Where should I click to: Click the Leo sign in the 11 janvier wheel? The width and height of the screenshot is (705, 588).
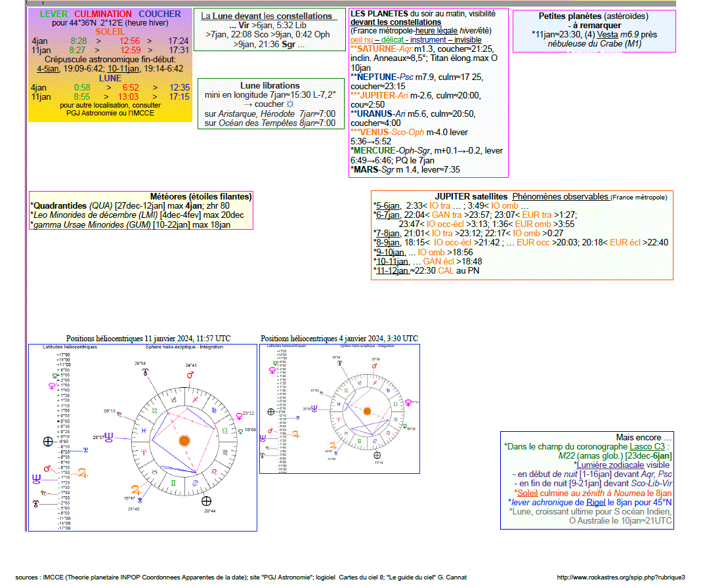pyautogui.click(x=214, y=472)
